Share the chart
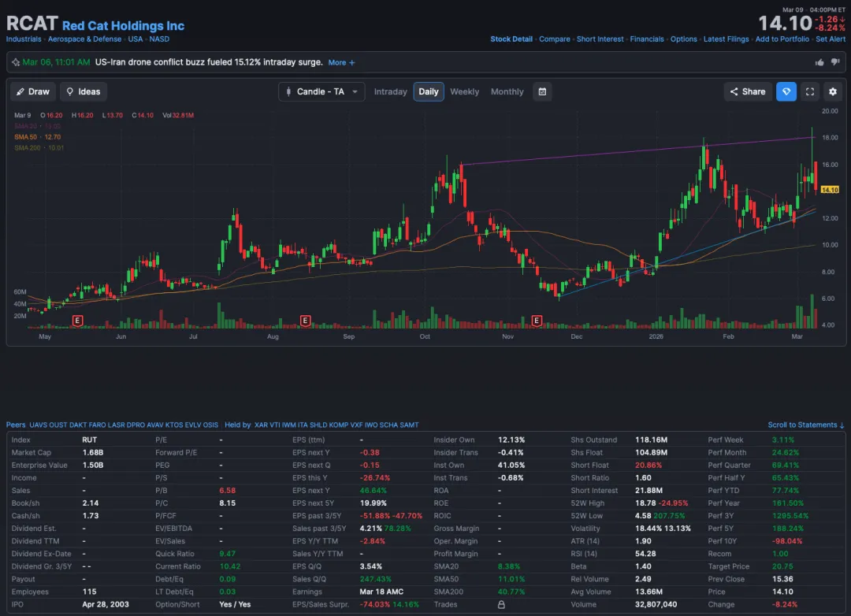The image size is (851, 616). click(747, 91)
